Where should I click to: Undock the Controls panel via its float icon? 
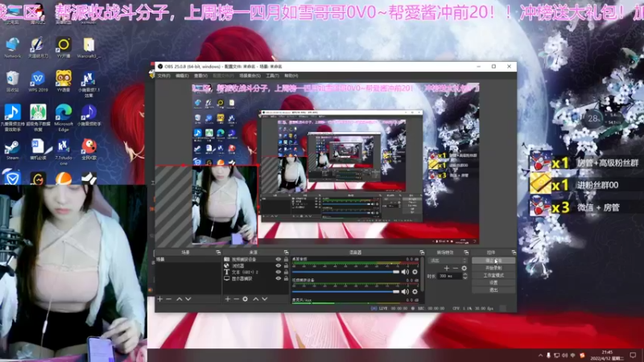[x=514, y=253]
